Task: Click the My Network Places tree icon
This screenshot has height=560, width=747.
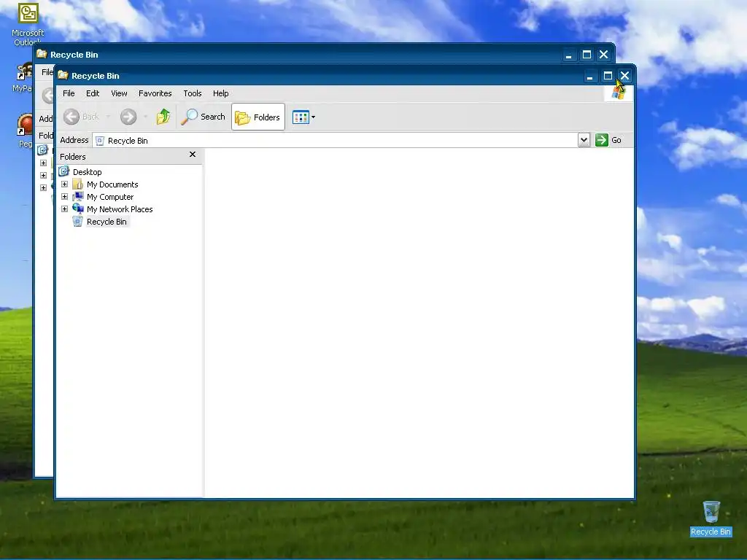Action: coord(78,209)
